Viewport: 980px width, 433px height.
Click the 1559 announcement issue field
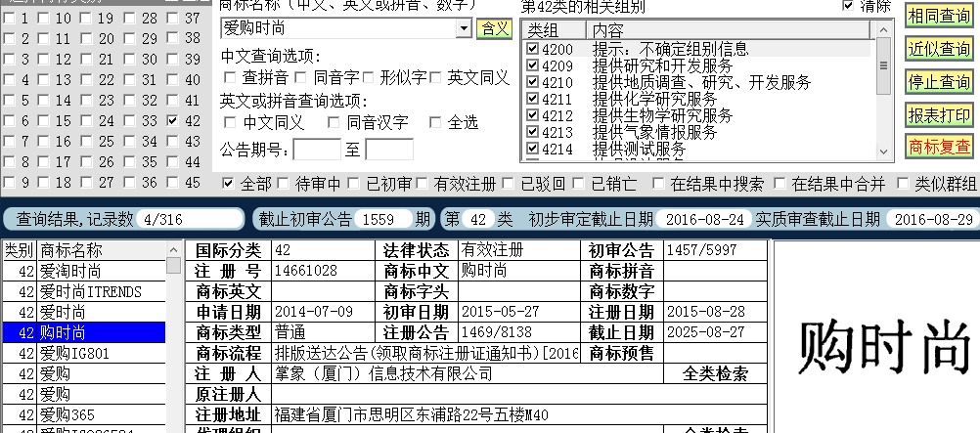(x=383, y=219)
